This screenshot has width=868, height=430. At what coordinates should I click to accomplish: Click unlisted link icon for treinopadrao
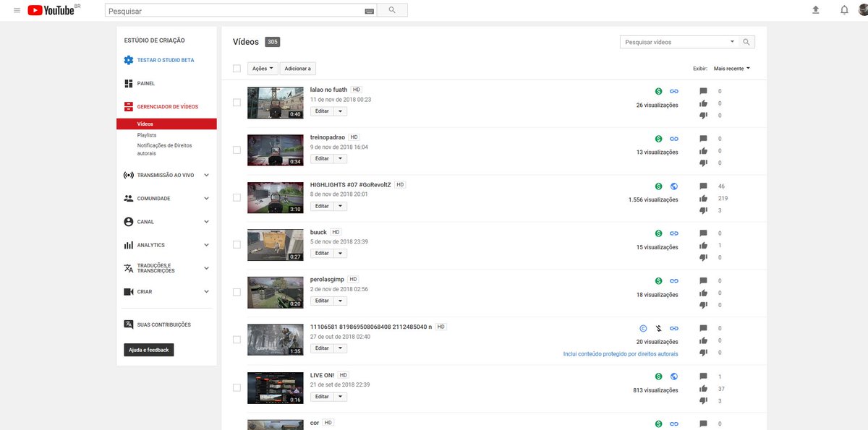coord(674,139)
